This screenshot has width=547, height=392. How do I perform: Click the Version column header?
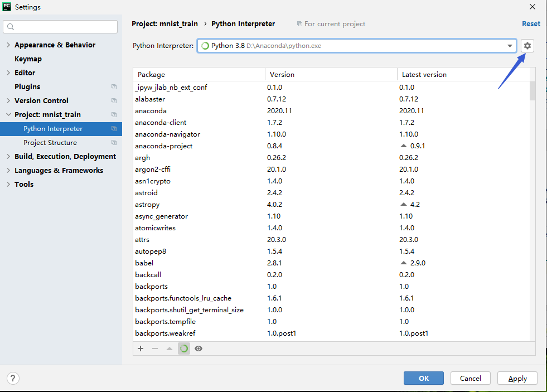point(331,74)
